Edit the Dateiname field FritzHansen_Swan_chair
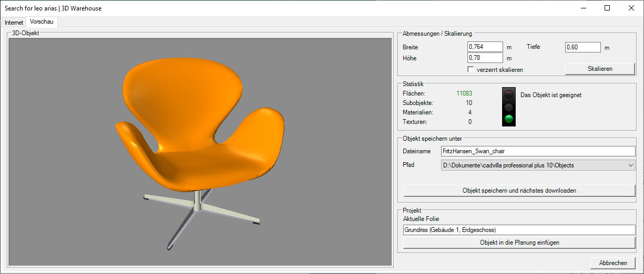The image size is (644, 274). click(538, 151)
